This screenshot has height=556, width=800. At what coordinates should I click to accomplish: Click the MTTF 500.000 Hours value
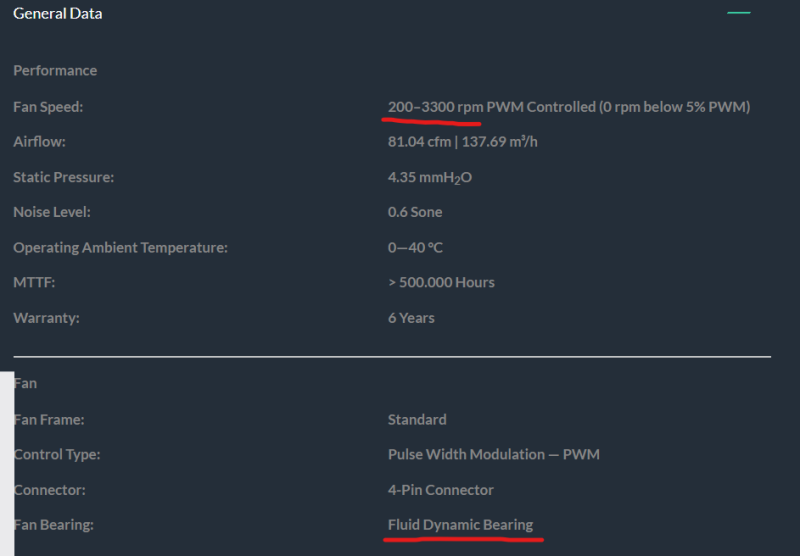pyautogui.click(x=441, y=282)
